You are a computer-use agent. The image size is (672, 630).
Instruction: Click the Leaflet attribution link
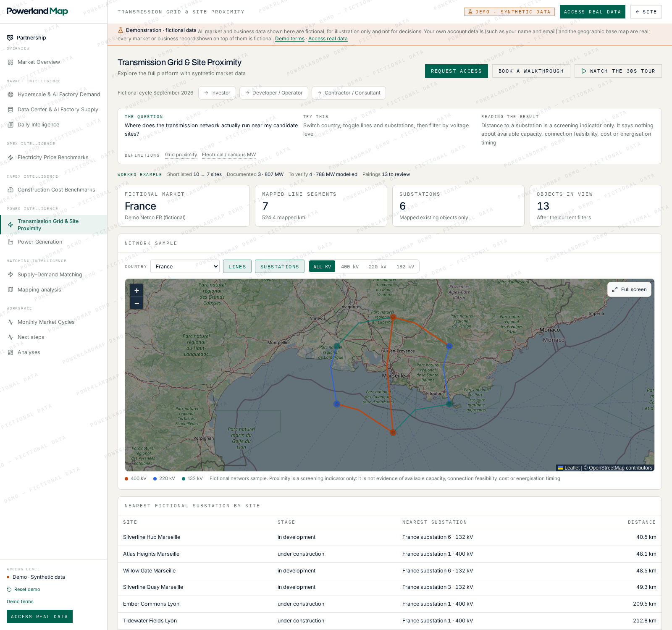point(572,468)
